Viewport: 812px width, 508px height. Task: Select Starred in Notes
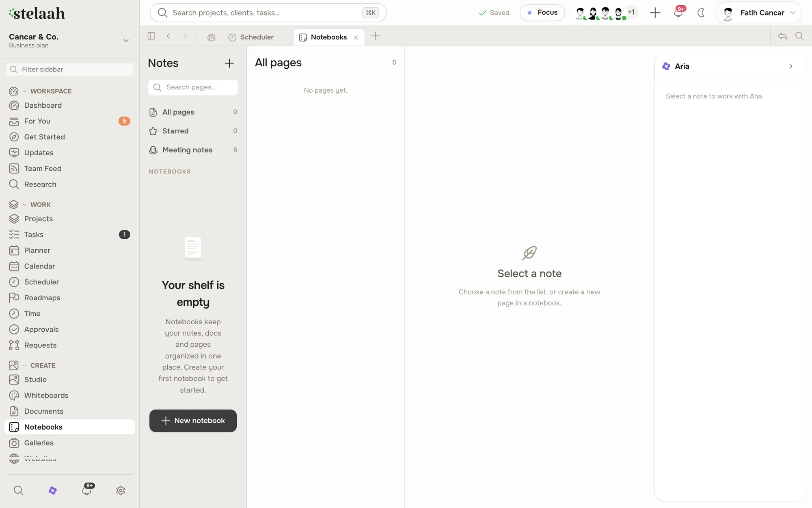tap(193, 131)
